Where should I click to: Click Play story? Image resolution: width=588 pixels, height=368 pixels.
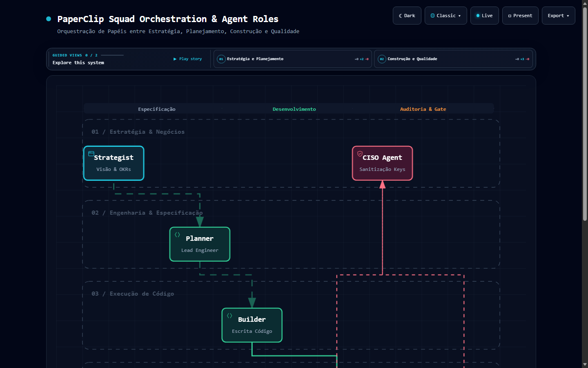click(188, 59)
